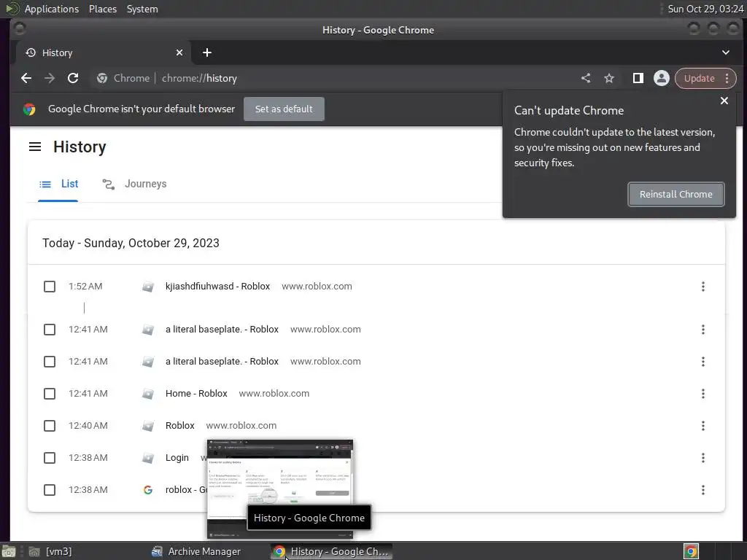
Task: Open actions menu for 12:40 AM Roblox entry
Action: 703,426
